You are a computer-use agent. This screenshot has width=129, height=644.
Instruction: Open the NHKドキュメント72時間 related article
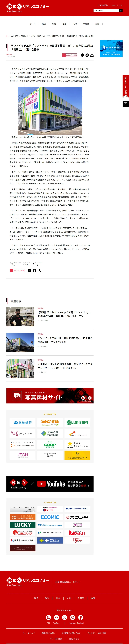tap(65, 366)
